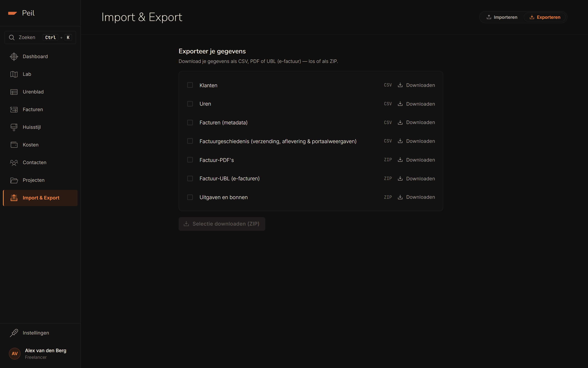The image size is (588, 368).
Task: Check the Klanten checkbox
Action: tap(190, 85)
